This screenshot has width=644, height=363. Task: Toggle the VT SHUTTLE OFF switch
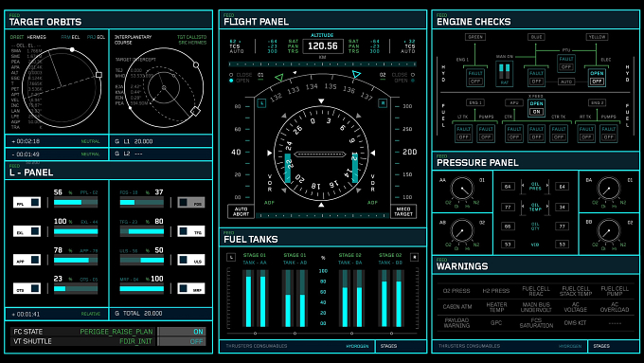182,341
